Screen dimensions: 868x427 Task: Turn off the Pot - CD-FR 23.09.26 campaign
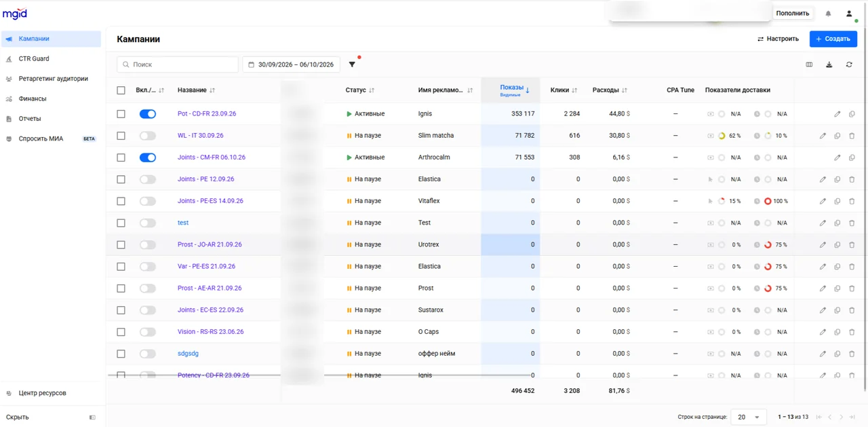pyautogui.click(x=148, y=114)
